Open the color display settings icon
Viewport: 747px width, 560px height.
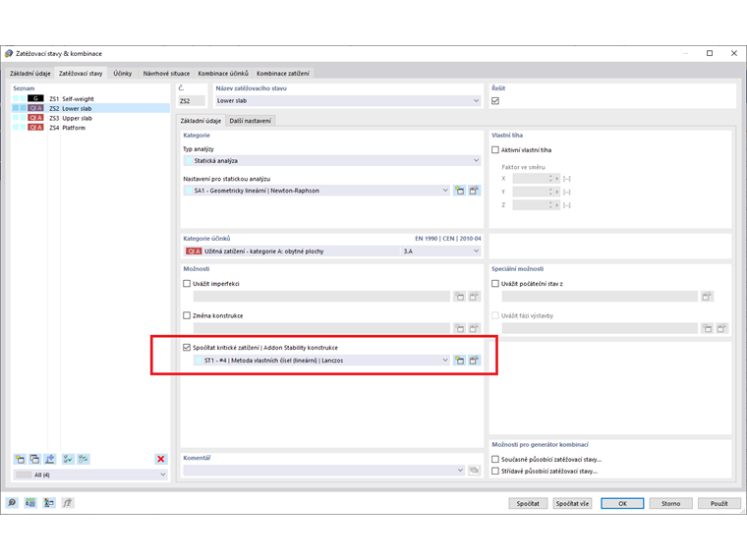(x=49, y=503)
